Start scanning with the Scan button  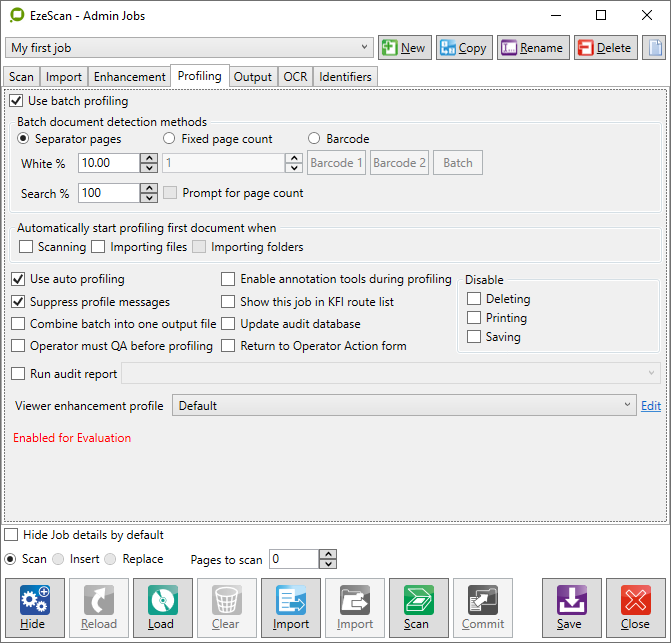pyautogui.click(x=418, y=608)
